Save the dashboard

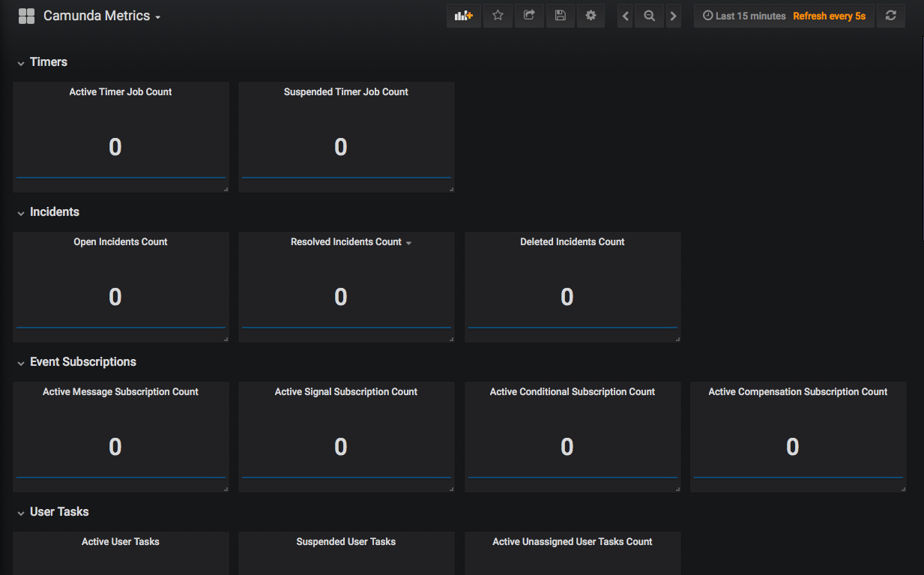[x=560, y=16]
